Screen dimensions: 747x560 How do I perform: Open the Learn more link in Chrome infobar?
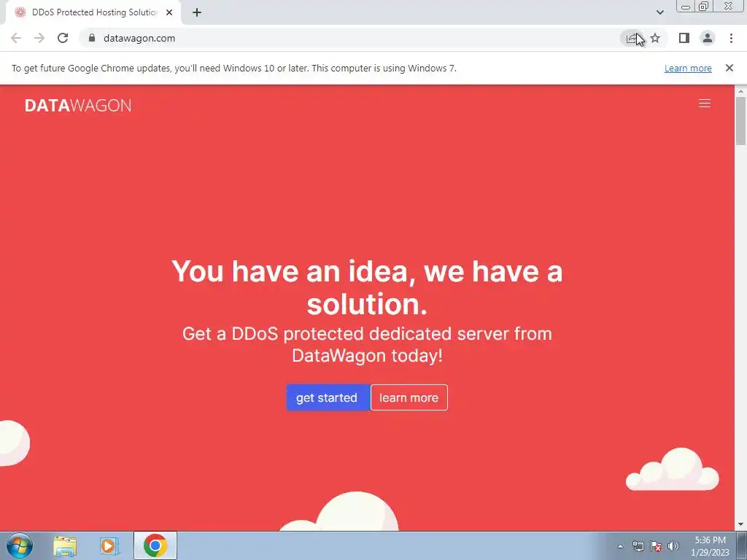pos(688,68)
